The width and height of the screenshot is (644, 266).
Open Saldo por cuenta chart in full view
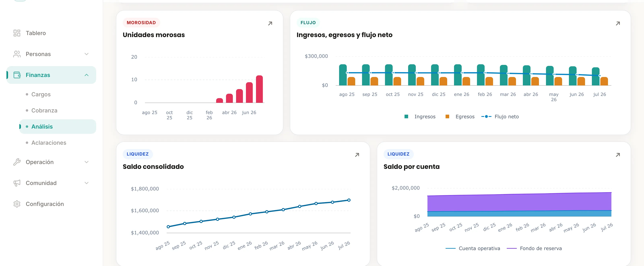(x=618, y=155)
